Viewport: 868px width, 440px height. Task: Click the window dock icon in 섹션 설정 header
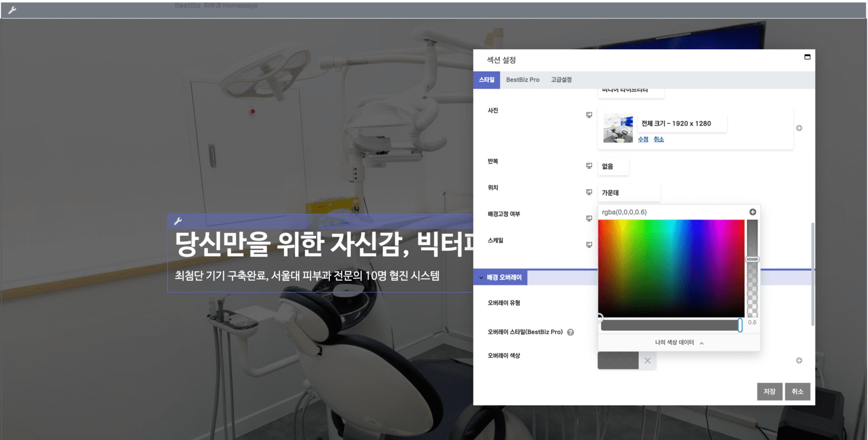[807, 57]
